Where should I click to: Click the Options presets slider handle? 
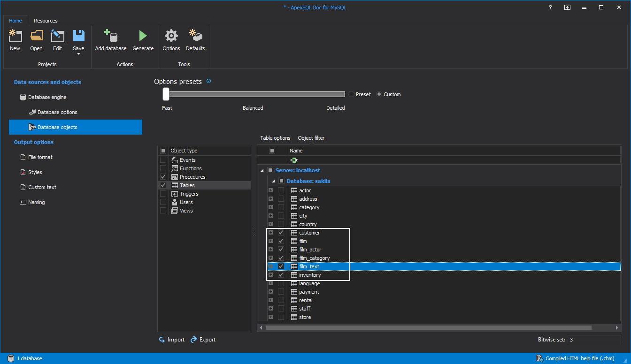(x=166, y=94)
